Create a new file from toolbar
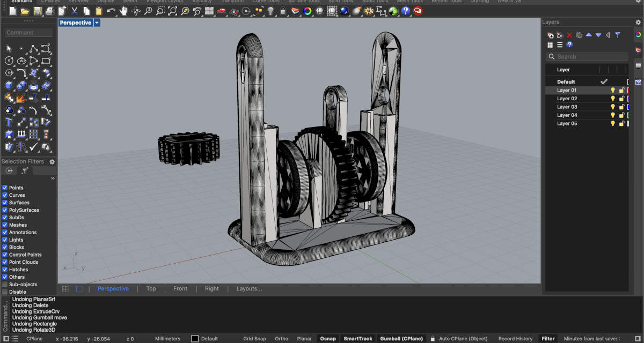 coord(13,11)
